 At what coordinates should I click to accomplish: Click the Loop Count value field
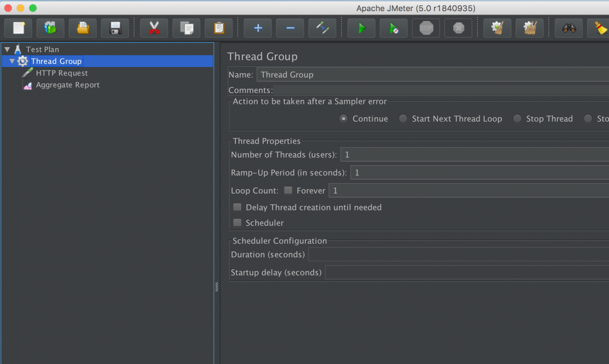pyautogui.click(x=469, y=191)
